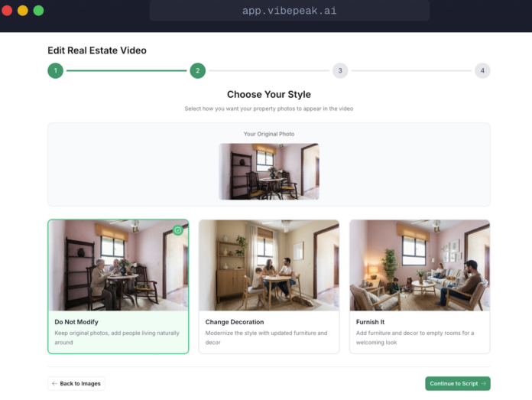The height and width of the screenshot is (400, 532).
Task: Jump to step 3 in the stepper
Action: pos(340,70)
